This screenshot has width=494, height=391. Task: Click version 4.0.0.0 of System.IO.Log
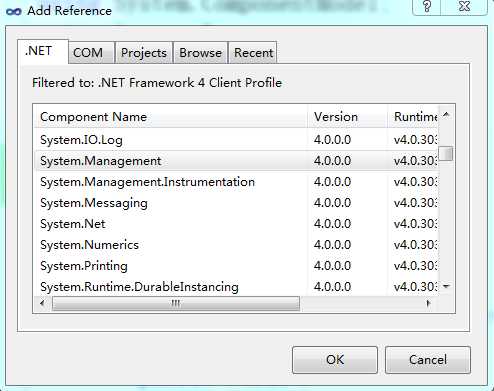332,140
